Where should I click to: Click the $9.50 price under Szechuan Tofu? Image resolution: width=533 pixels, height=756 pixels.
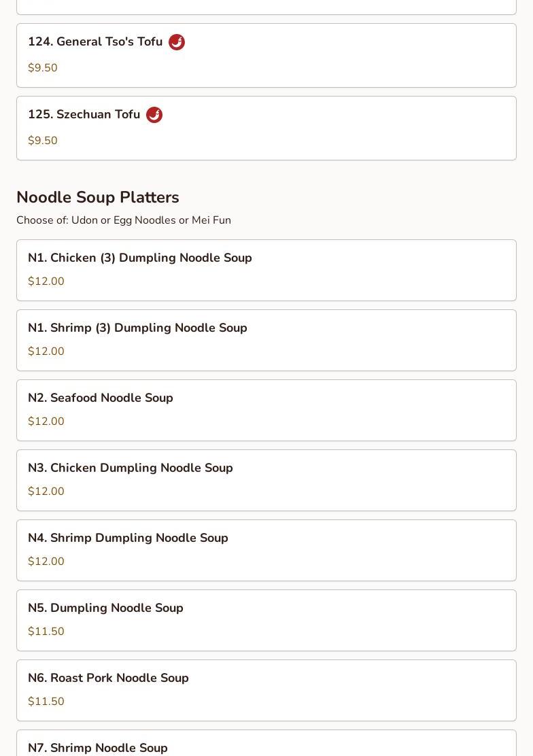pos(43,141)
